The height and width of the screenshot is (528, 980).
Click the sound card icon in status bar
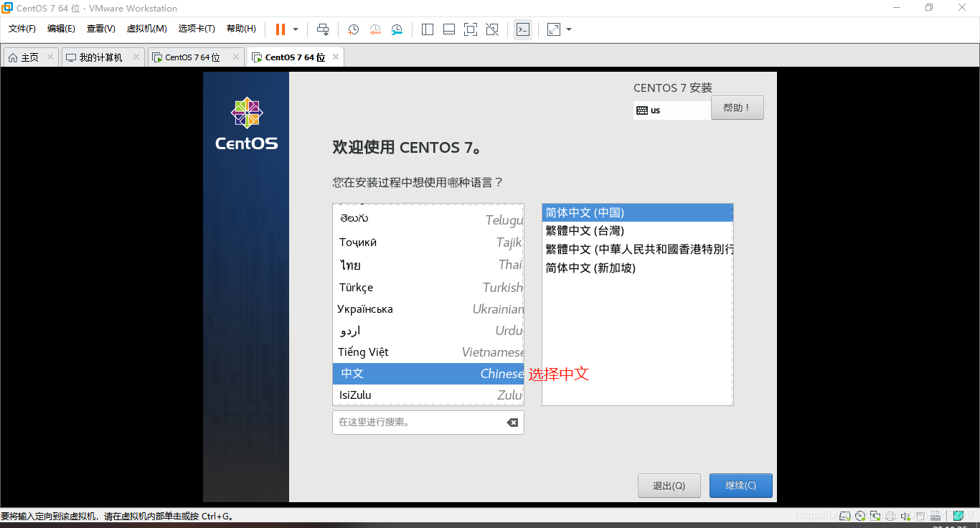905,515
